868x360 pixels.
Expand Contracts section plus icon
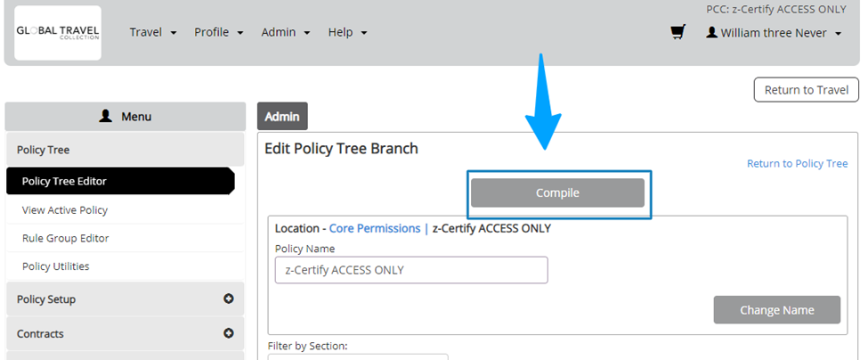(228, 333)
